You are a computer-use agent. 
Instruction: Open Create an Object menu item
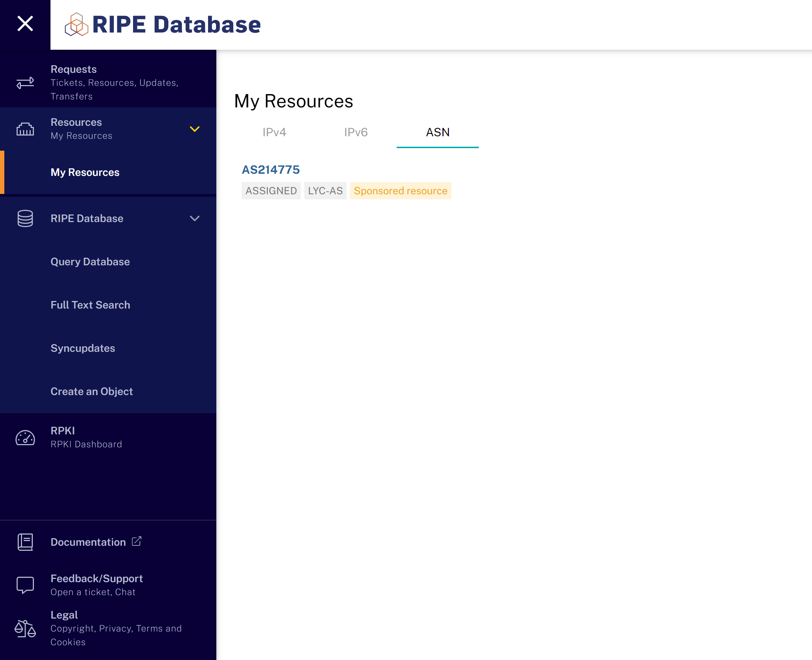(x=92, y=391)
